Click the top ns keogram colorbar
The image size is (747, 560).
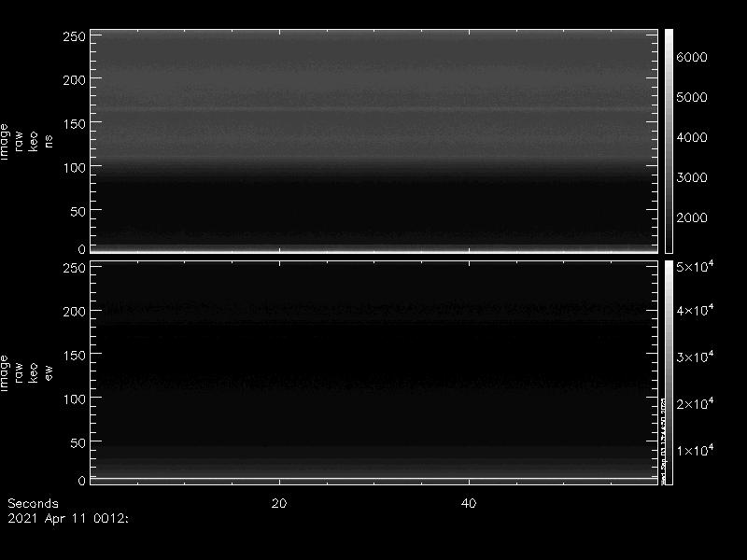point(669,140)
